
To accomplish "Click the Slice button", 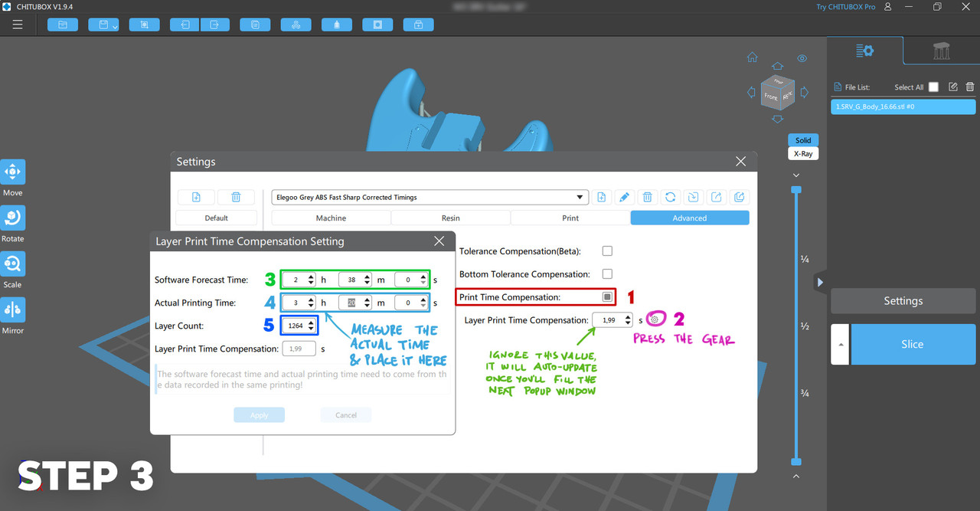I will [x=912, y=344].
